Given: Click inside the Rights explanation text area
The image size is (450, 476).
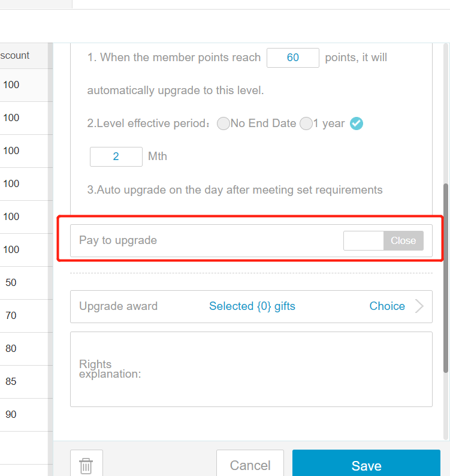Looking at the screenshot, I should [251, 369].
